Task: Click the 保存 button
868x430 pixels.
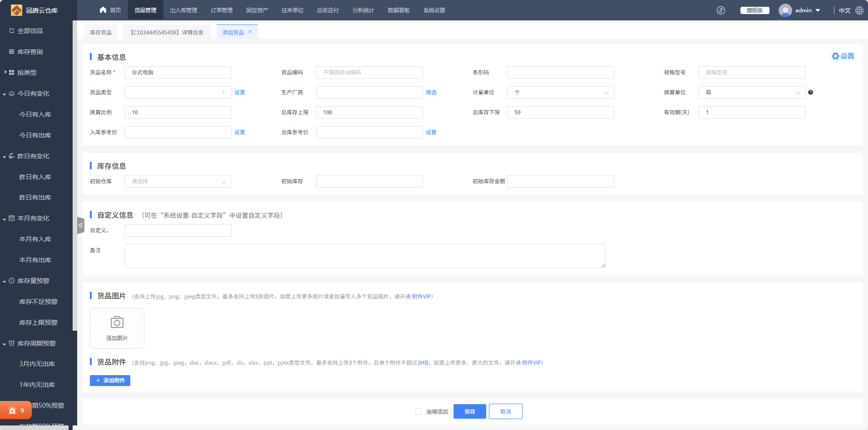Action: pyautogui.click(x=470, y=411)
